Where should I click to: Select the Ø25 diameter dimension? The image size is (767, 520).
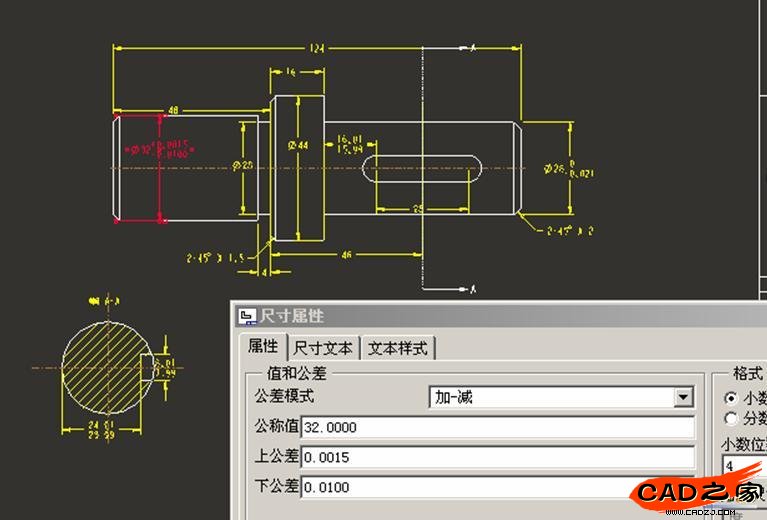click(241, 165)
